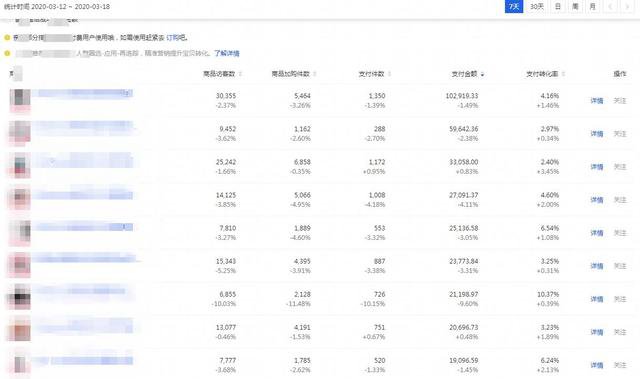
Task: Click the 统计时间 2020-03-12 ~ 2020-03-18 date range
Action: pyautogui.click(x=57, y=7)
